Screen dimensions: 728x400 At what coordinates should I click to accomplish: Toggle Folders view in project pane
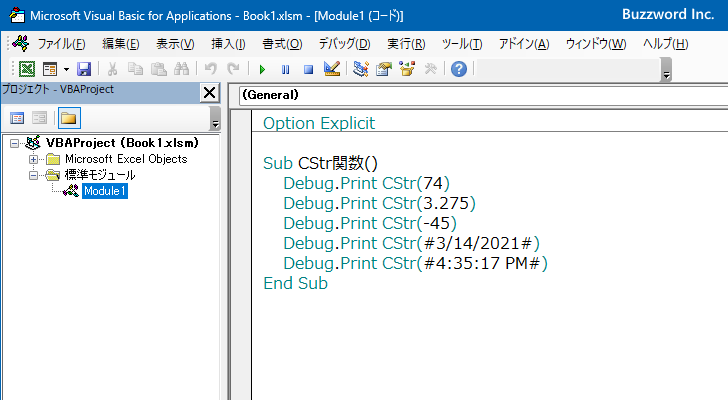[x=69, y=118]
